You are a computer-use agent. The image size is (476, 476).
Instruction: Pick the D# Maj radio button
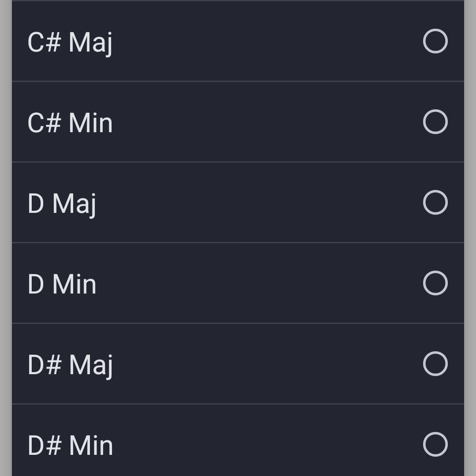tap(435, 364)
